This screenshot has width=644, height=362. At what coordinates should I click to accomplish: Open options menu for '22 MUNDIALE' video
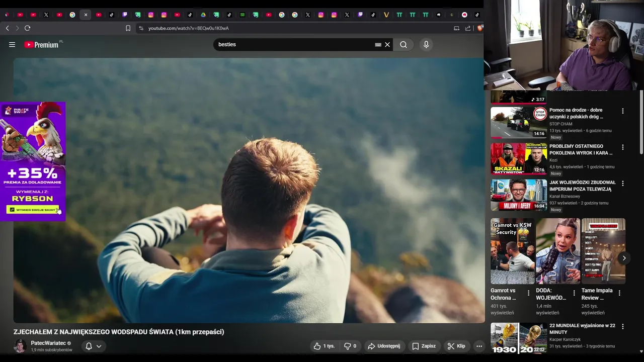pos(623,327)
